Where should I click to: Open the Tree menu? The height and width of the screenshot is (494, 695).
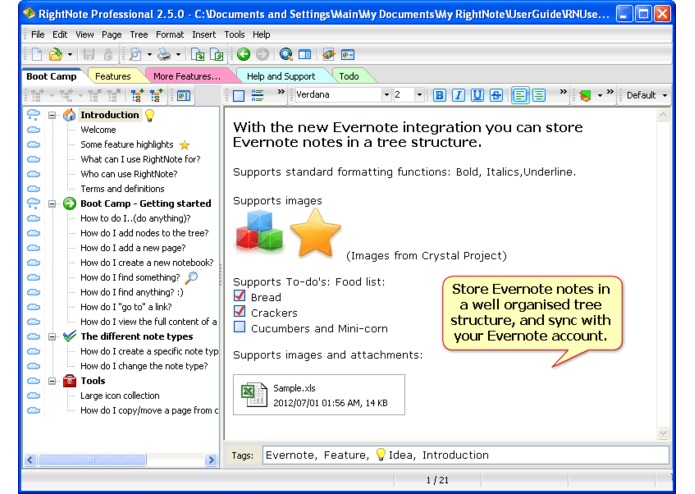click(139, 35)
